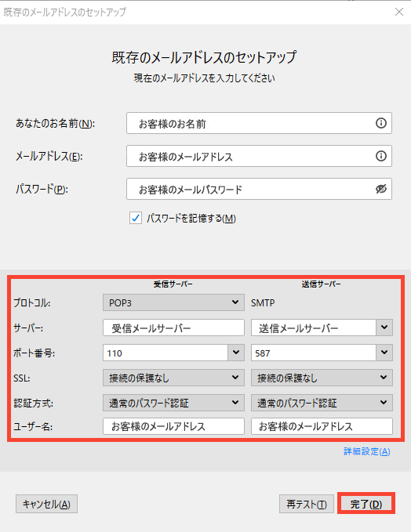Open the outgoing server name dropdown arrow
The image size is (411, 532).
pyautogui.click(x=384, y=328)
